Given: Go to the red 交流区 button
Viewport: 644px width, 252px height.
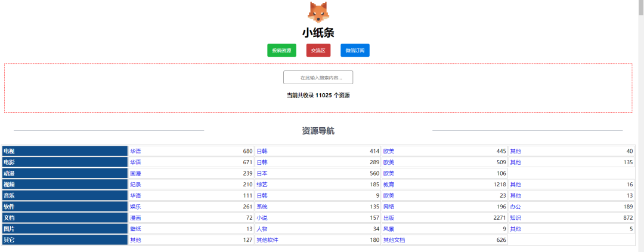Looking at the screenshot, I should pos(318,50).
